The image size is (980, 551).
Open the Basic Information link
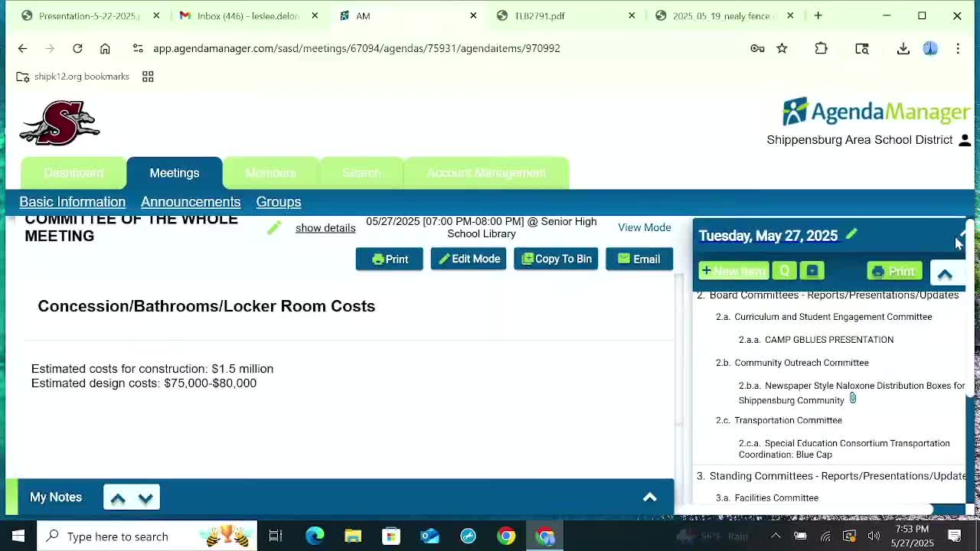pos(72,202)
